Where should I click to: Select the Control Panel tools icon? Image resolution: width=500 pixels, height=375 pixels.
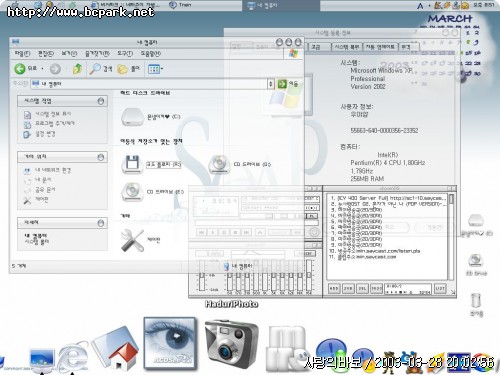pyautogui.click(x=132, y=240)
